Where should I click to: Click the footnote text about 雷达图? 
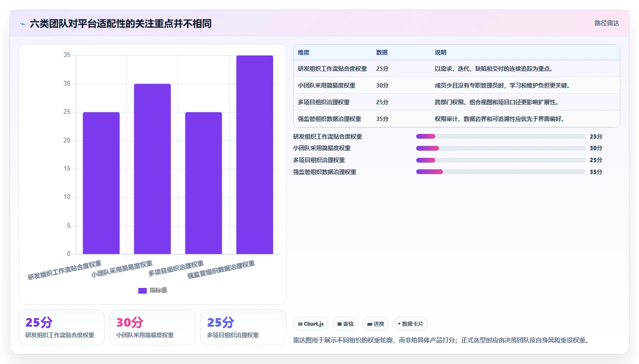pos(441,341)
